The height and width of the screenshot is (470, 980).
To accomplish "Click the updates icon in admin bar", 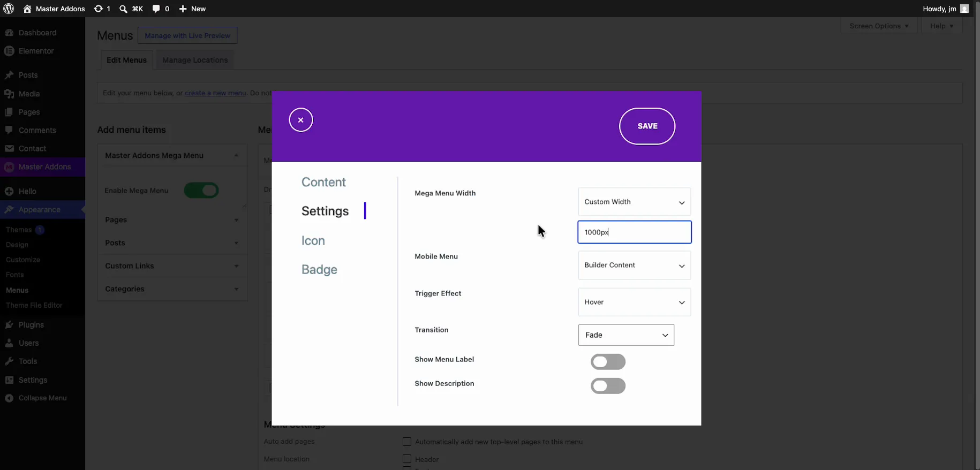I will pos(99,9).
